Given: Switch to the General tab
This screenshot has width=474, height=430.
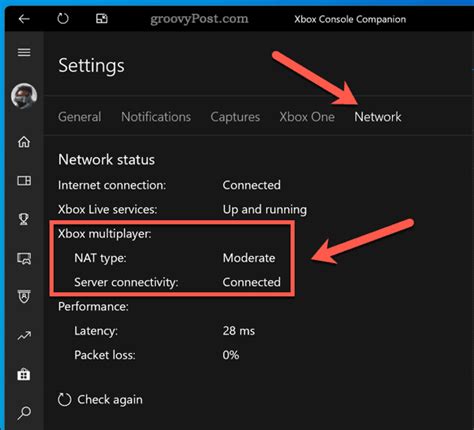Looking at the screenshot, I should pyautogui.click(x=79, y=117).
